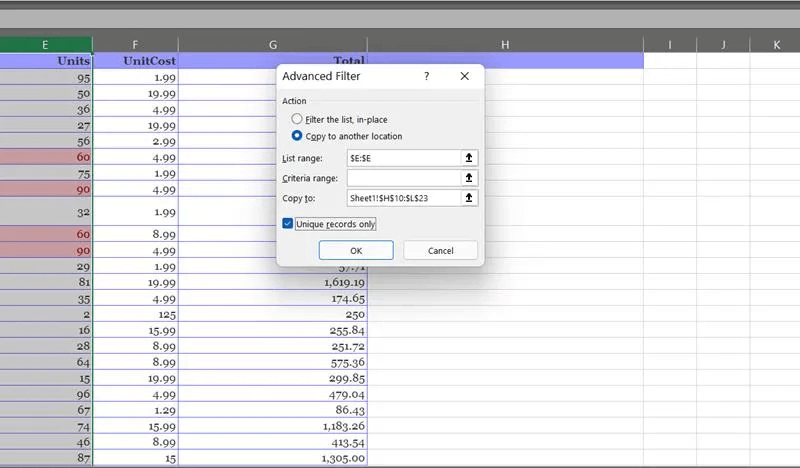Click inside the Copy to field

tap(402, 198)
